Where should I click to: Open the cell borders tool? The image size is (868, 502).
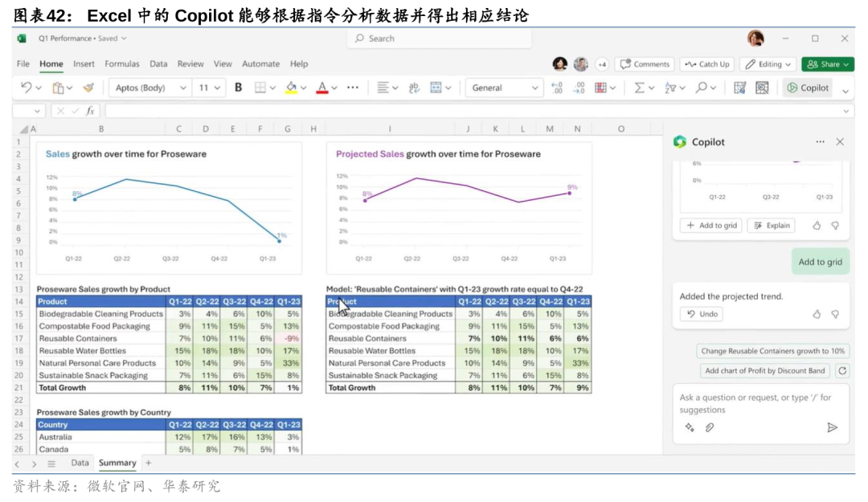[260, 88]
